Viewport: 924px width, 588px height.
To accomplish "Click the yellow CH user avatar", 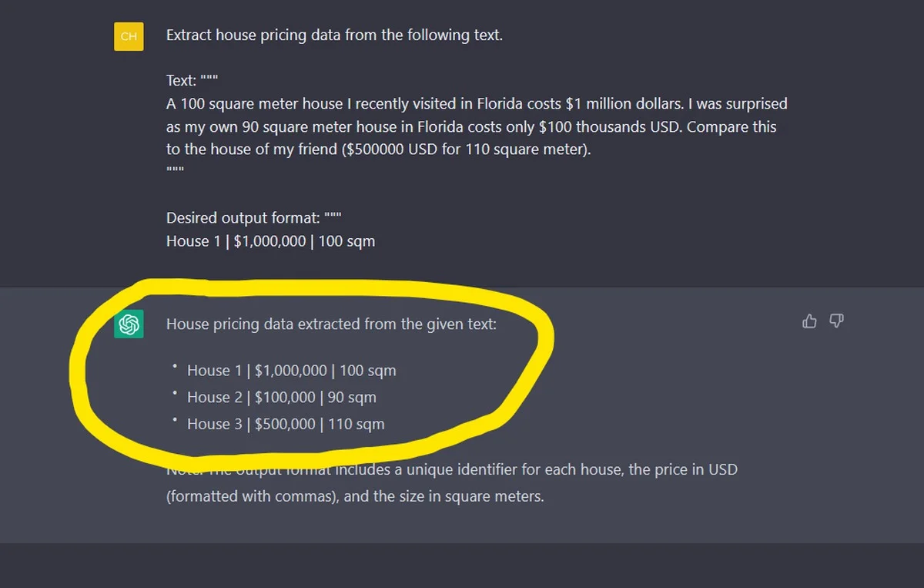I will point(129,36).
